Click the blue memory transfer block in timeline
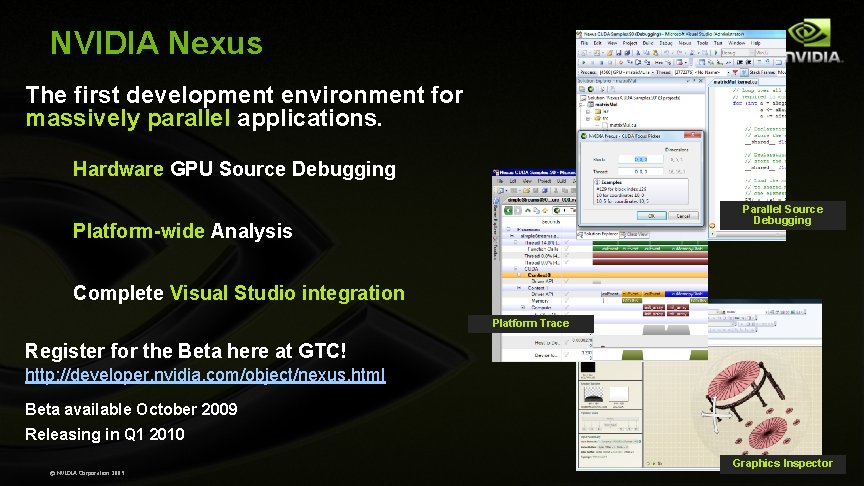The width and height of the screenshot is (864, 486). pyautogui.click(x=686, y=294)
